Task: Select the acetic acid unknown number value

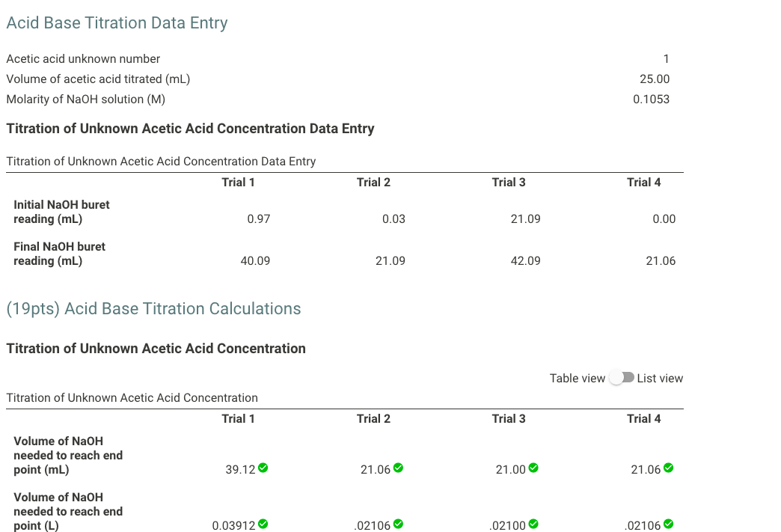Action: tap(665, 58)
